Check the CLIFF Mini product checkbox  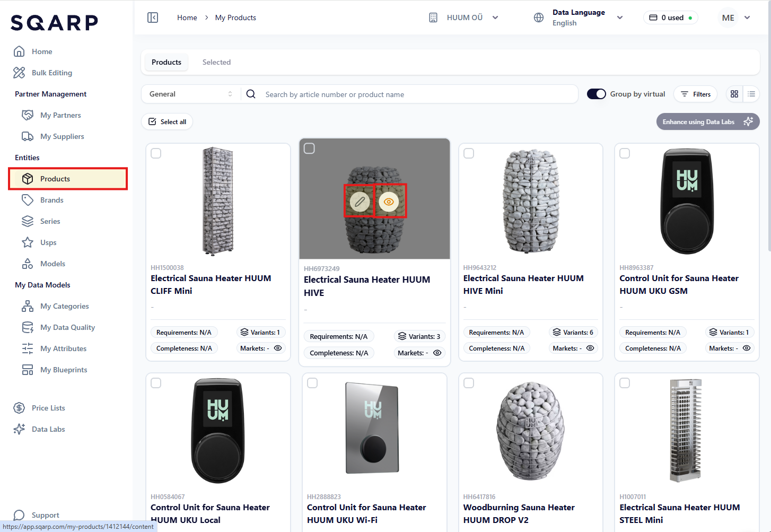pos(156,153)
